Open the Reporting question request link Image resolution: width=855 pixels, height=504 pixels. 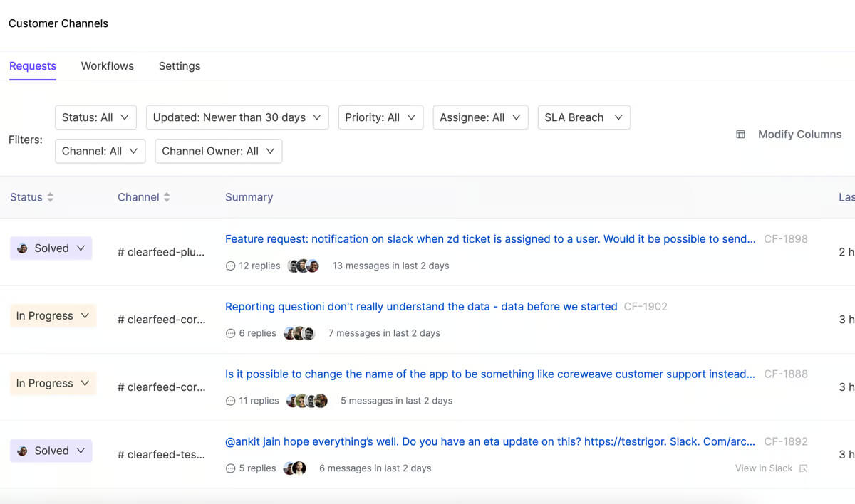point(421,307)
